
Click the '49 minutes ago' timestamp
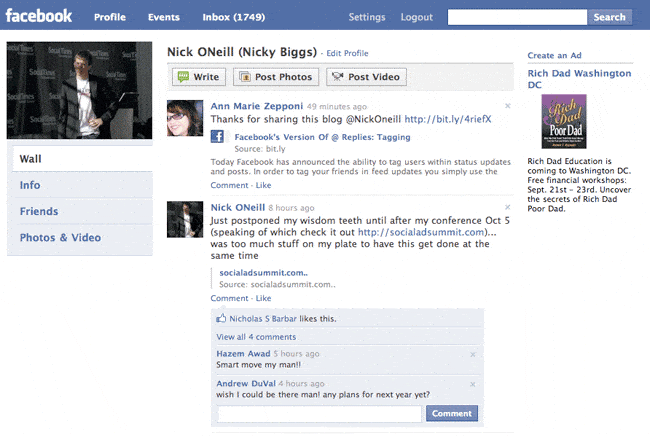pyautogui.click(x=337, y=107)
